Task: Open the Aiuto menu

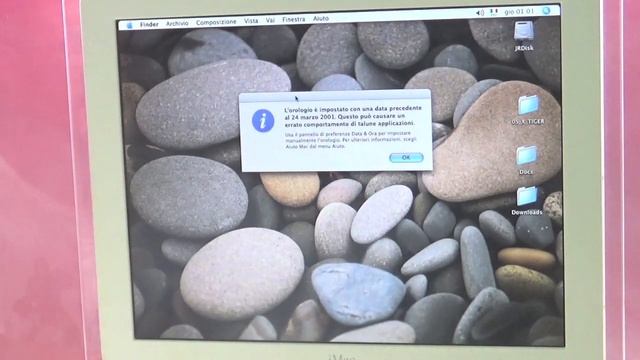Action: click(321, 18)
